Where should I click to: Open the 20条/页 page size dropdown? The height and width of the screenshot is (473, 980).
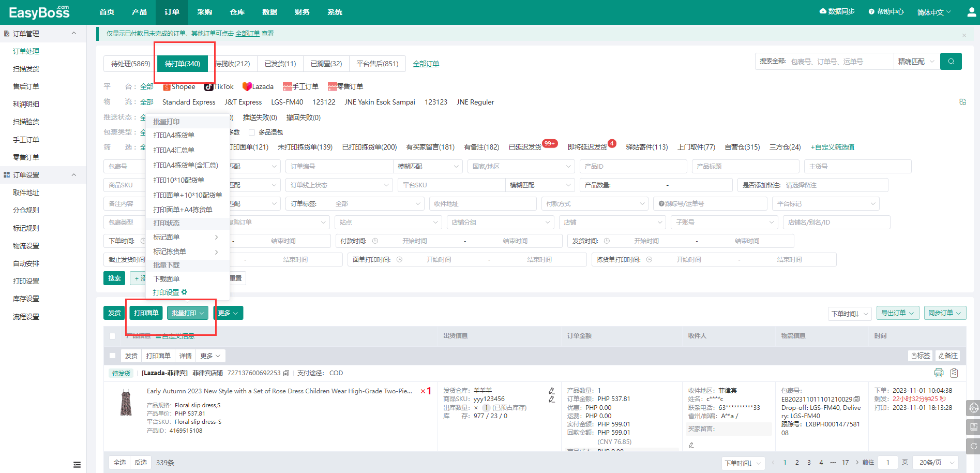pos(936,463)
